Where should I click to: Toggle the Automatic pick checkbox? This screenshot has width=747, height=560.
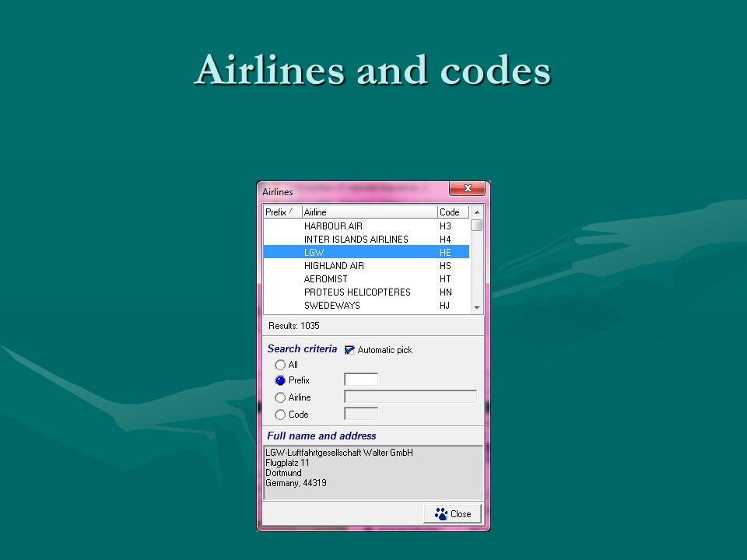349,350
